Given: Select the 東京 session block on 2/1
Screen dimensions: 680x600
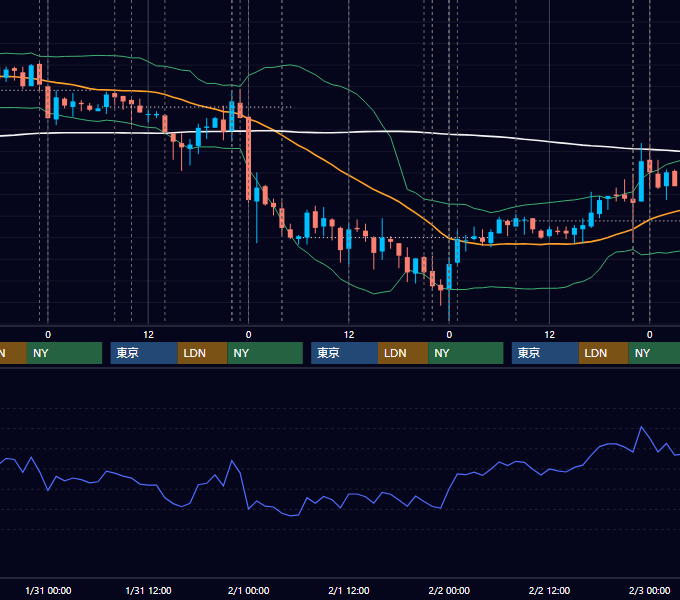Looking at the screenshot, I should tap(345, 353).
